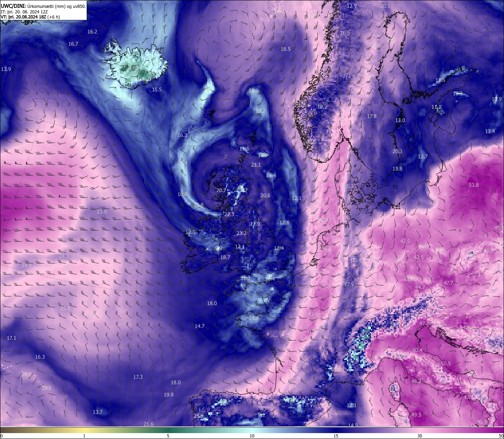
Task: Click the 28.1 value in southwest Atlantic
Action: point(46,388)
